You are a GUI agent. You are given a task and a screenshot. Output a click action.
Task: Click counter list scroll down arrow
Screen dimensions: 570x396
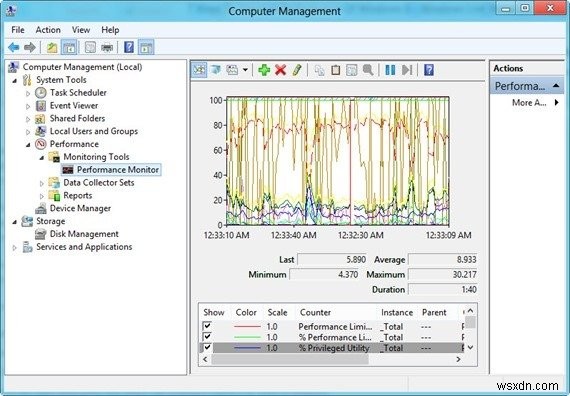pyautogui.click(x=470, y=348)
